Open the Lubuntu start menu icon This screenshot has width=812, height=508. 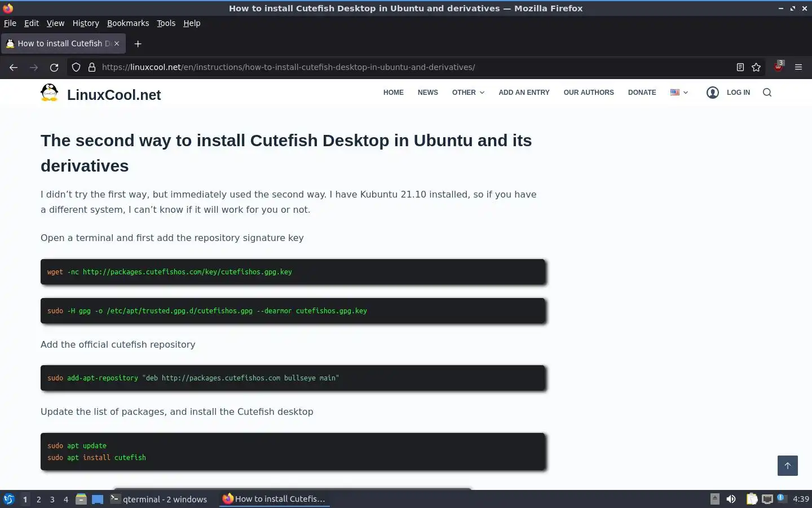click(9, 499)
